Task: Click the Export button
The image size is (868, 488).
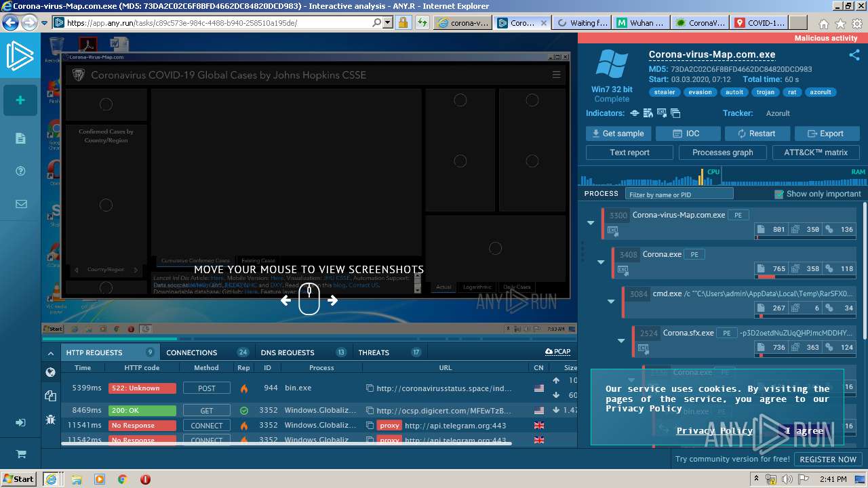Action: pos(827,134)
